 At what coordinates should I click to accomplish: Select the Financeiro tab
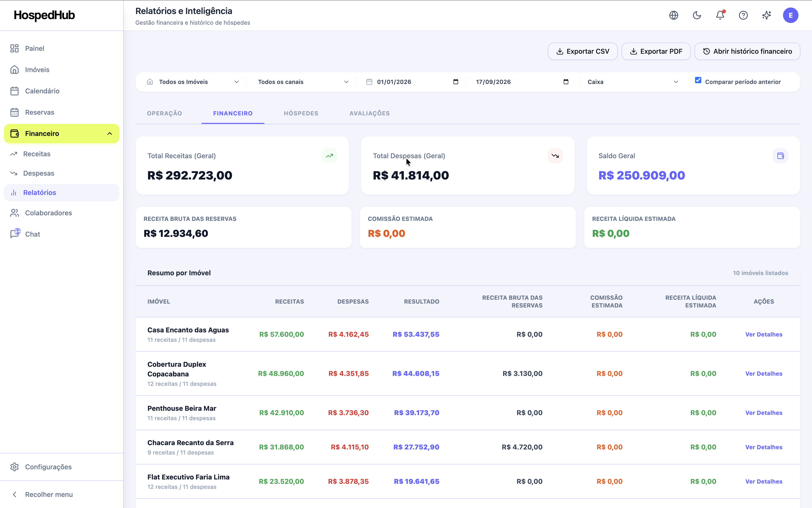click(233, 113)
